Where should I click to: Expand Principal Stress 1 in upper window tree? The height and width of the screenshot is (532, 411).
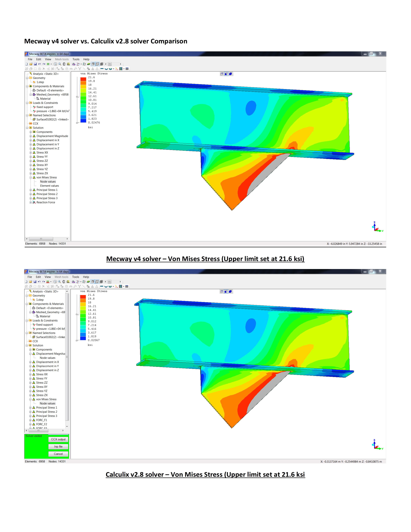point(31,190)
